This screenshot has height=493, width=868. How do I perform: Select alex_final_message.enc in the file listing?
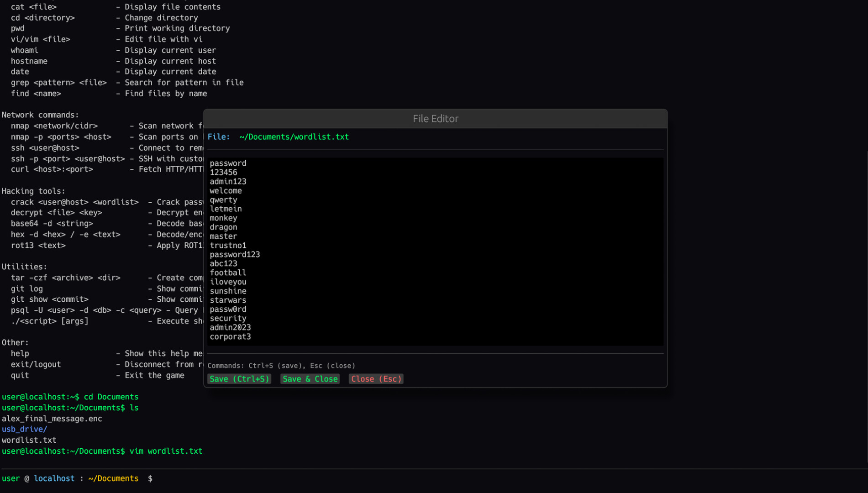[x=52, y=418]
